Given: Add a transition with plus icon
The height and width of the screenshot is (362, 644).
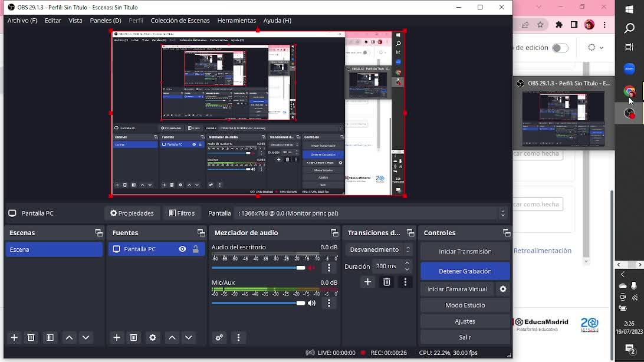Looking at the screenshot, I should (x=367, y=282).
